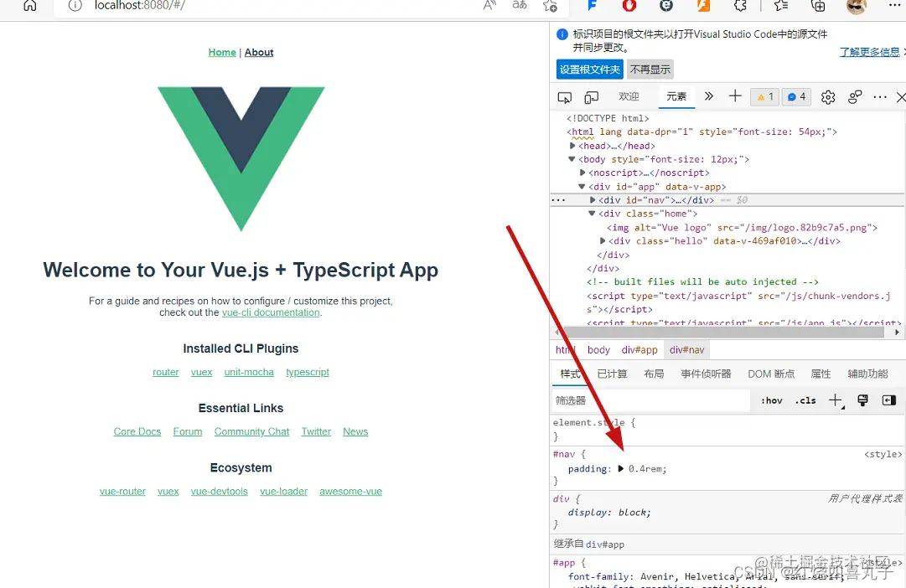Open the vue-cli documentation link
The height and width of the screenshot is (588, 906).
tap(271, 312)
